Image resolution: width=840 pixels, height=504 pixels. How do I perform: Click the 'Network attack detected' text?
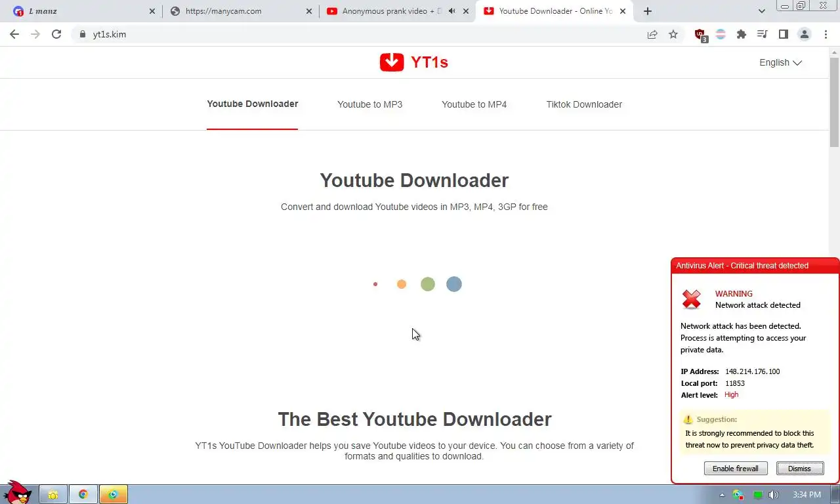(x=757, y=305)
